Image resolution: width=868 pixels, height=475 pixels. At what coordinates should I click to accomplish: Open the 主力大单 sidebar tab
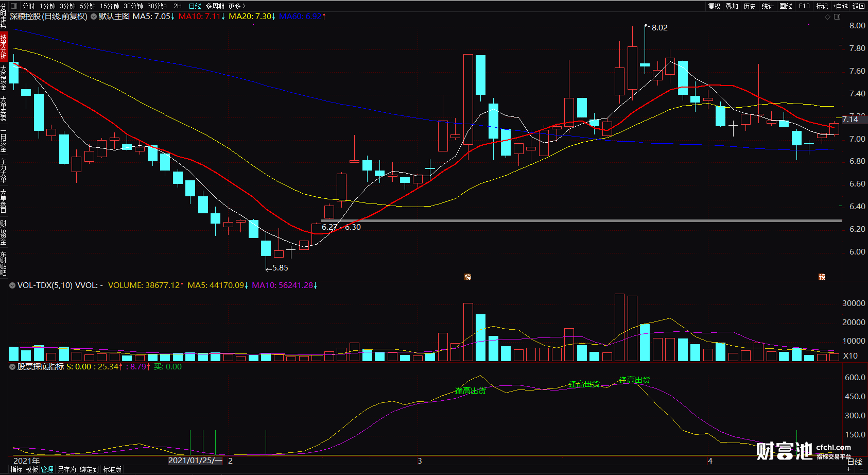point(4,171)
